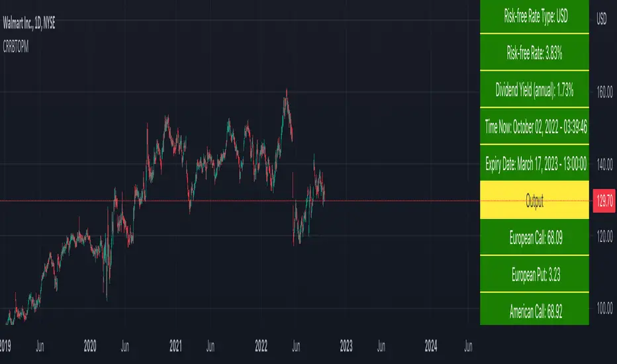Click the Risk-free Rate: 3.83% cell

tap(534, 52)
